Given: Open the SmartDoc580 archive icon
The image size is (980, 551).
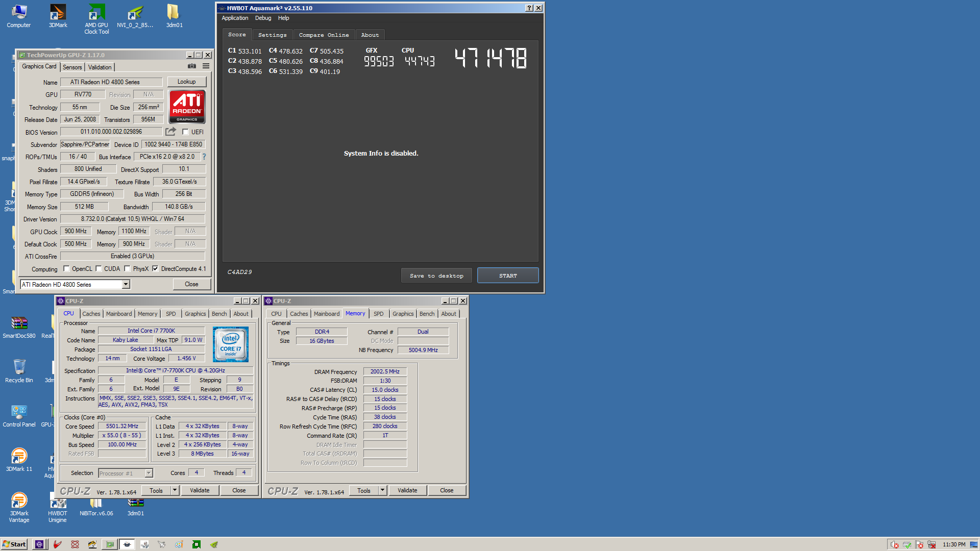Looking at the screenshot, I should pos(19,327).
